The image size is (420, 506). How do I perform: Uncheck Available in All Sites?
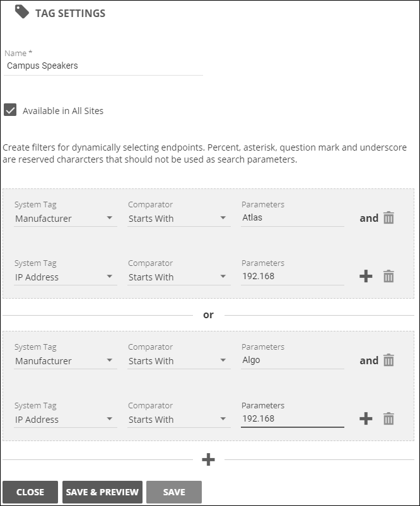coord(10,110)
